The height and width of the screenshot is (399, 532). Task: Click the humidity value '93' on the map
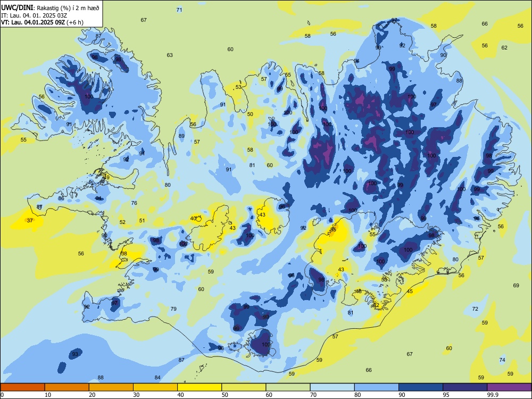click(75, 354)
